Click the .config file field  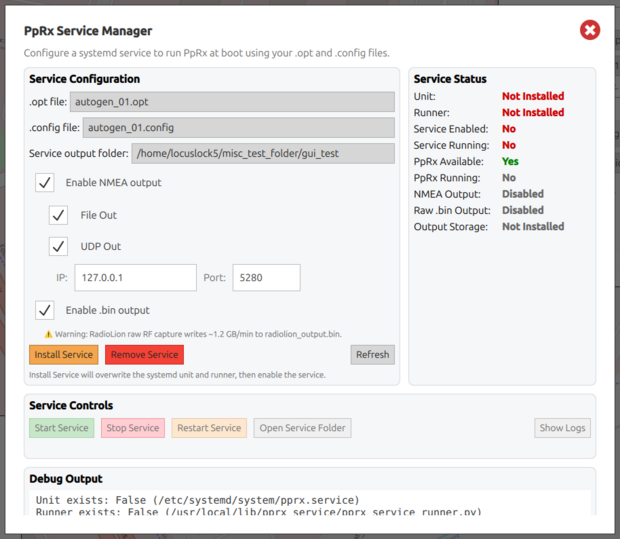(x=239, y=128)
